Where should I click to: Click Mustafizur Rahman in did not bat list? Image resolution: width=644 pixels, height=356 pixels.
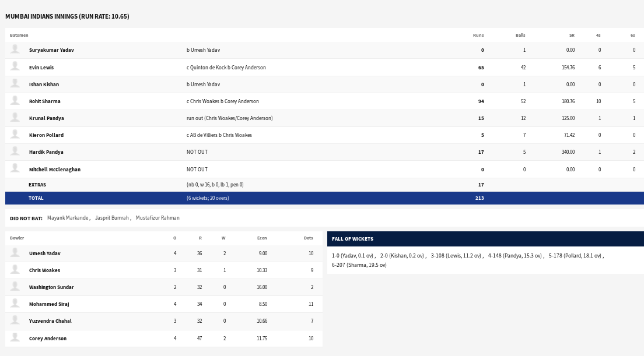click(x=157, y=218)
